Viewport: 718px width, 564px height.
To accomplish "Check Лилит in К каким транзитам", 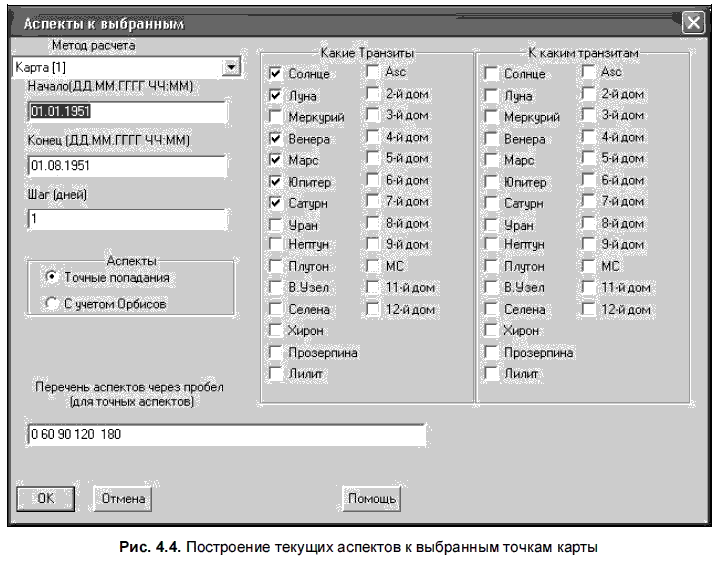I will tap(491, 374).
